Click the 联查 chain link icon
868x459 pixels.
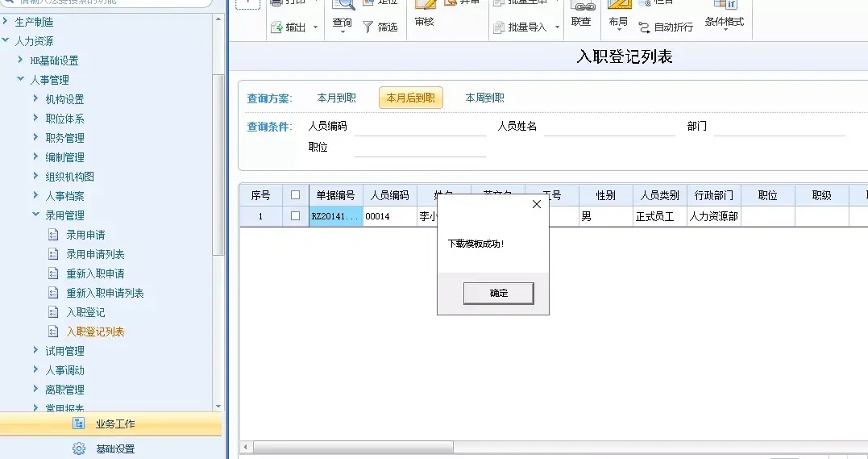(584, 6)
